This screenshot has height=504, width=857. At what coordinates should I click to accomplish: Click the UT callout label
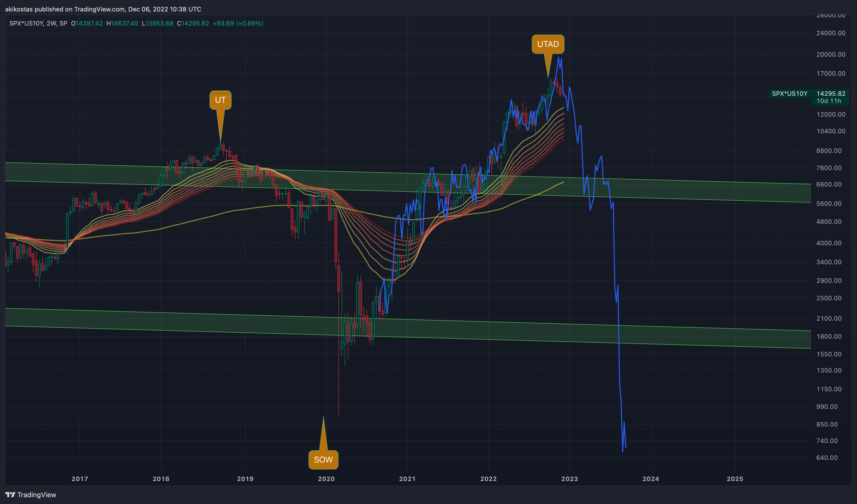click(220, 100)
